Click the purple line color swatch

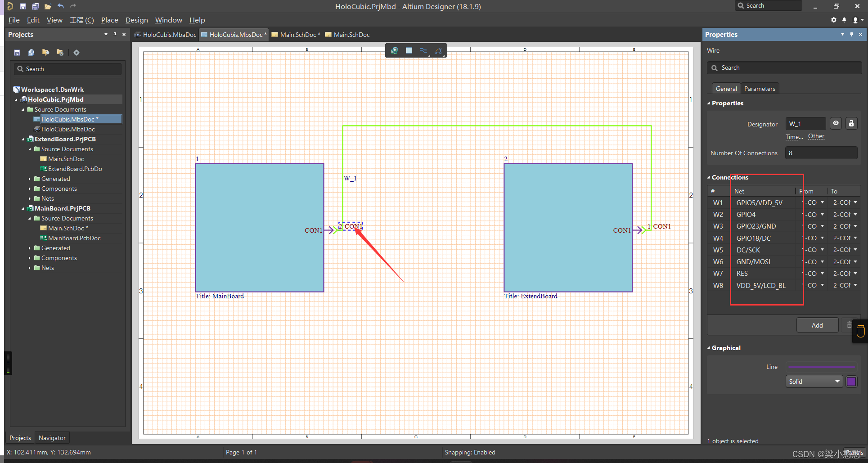851,382
